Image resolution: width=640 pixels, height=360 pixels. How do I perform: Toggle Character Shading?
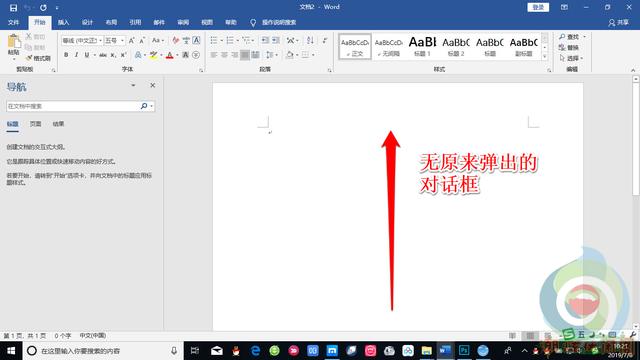tap(186, 55)
